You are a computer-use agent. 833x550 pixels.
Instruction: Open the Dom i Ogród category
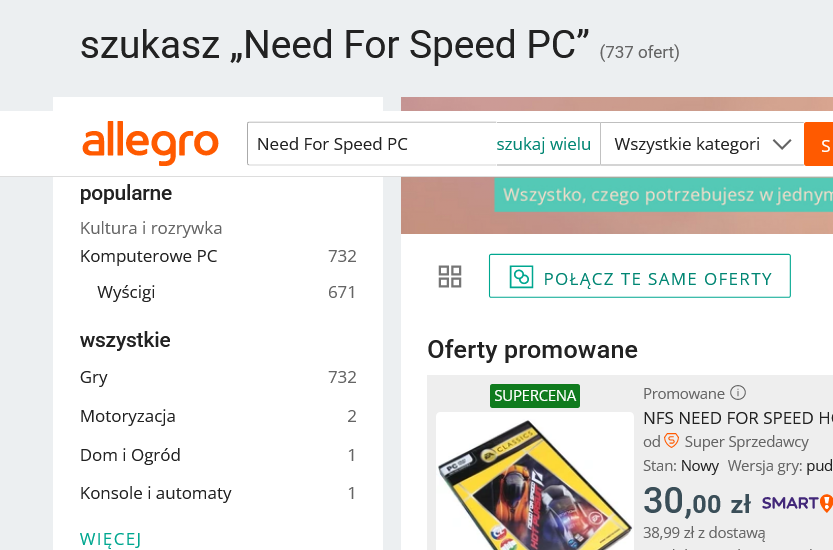coord(130,455)
